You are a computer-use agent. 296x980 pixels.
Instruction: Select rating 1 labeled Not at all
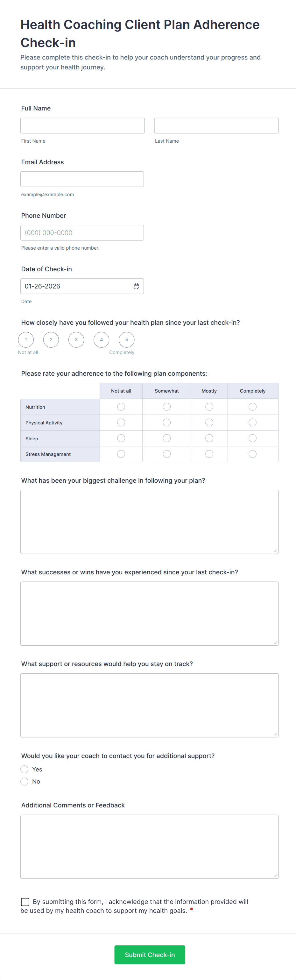[x=26, y=340]
